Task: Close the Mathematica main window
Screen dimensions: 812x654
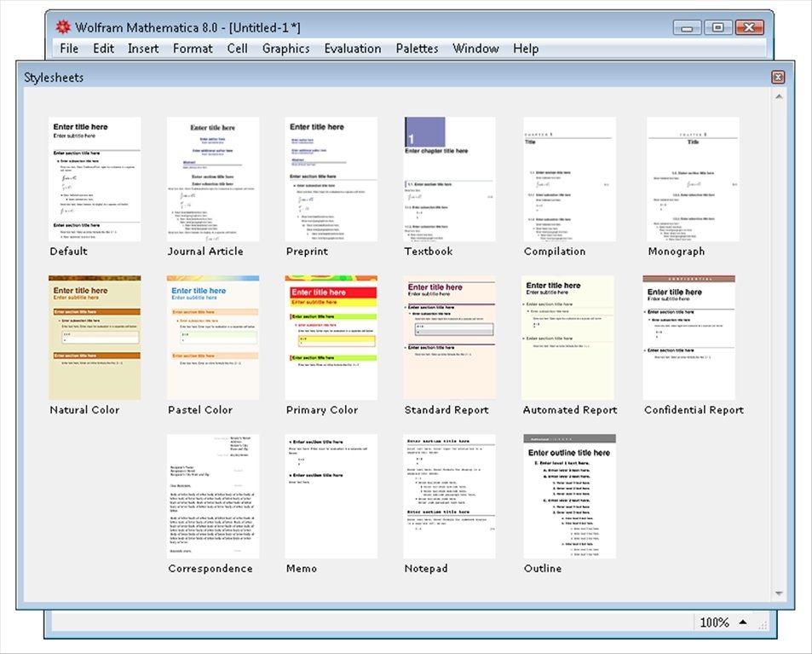Action: pyautogui.click(x=749, y=27)
